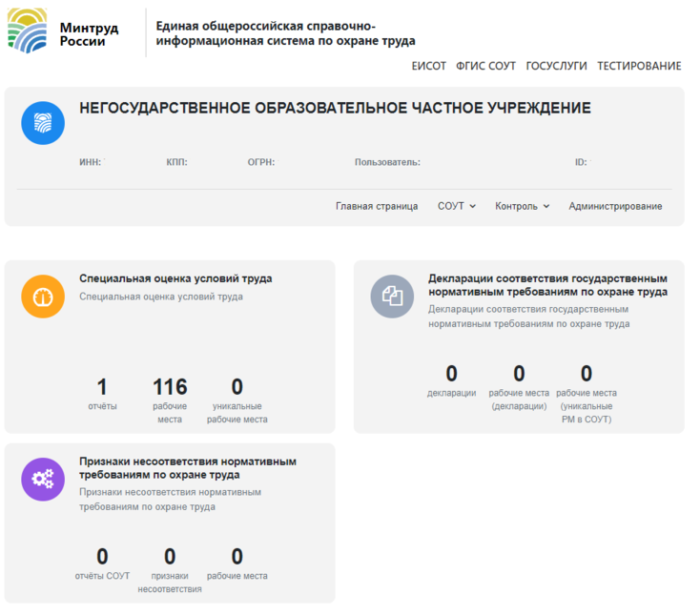Click the 0 уникальные РМ в СОУТ counter
Image resolution: width=700 pixels, height=615 pixels.
(x=587, y=393)
